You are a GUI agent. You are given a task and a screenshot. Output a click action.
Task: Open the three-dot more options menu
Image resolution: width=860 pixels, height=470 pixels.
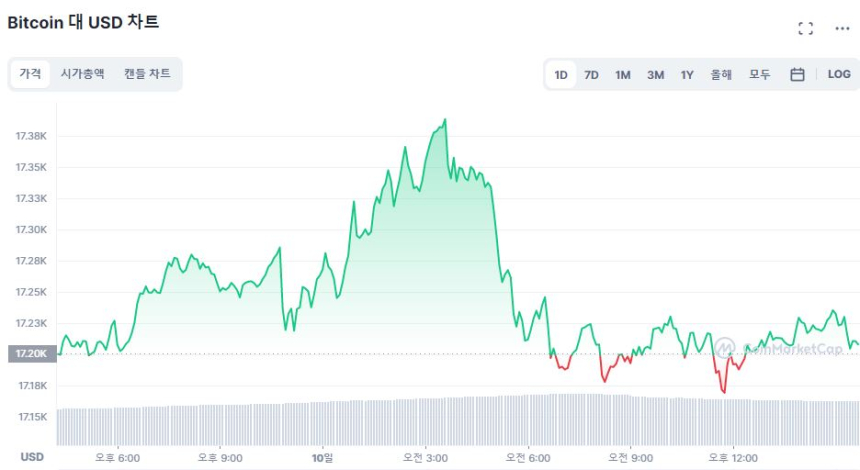(x=842, y=28)
